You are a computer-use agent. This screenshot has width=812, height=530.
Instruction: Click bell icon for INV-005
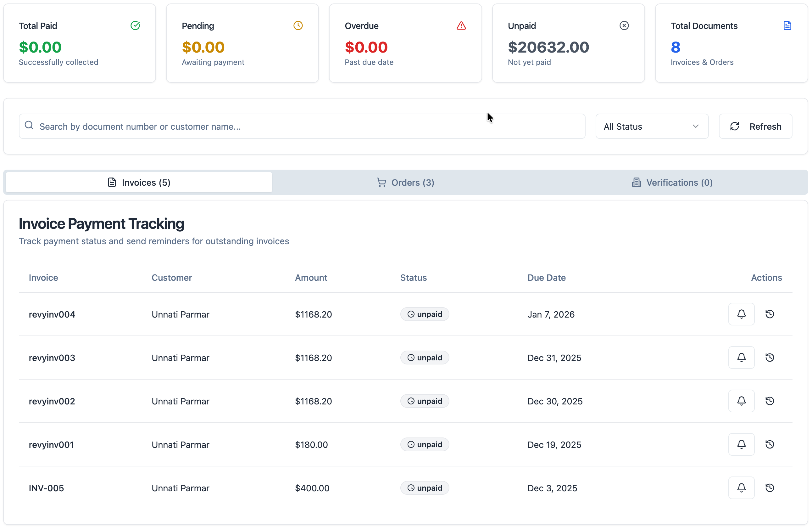(x=741, y=487)
